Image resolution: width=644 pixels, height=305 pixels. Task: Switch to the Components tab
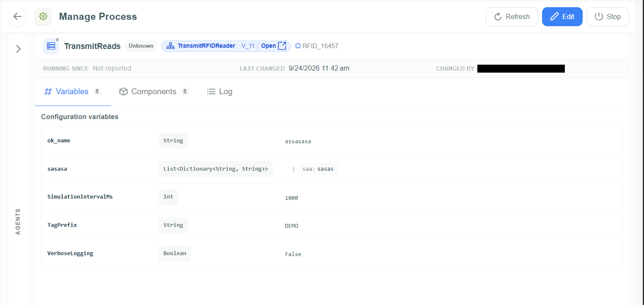click(x=154, y=92)
